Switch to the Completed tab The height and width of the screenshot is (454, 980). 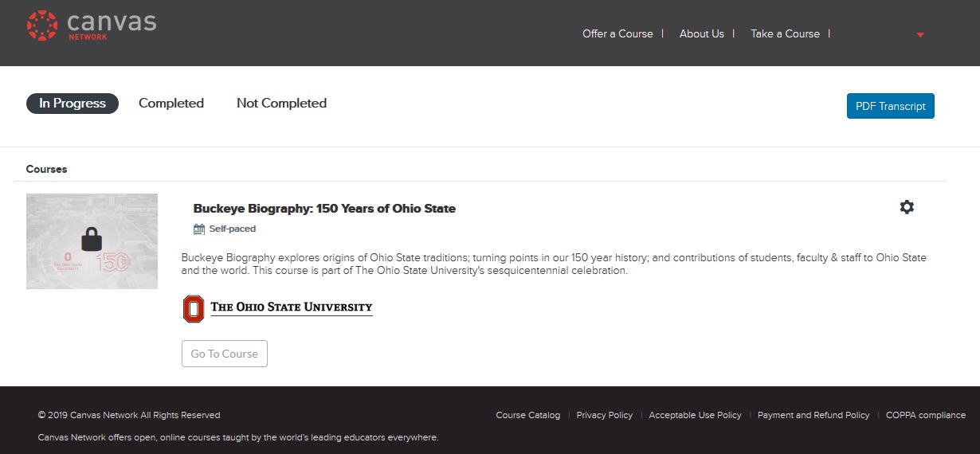[x=171, y=104]
